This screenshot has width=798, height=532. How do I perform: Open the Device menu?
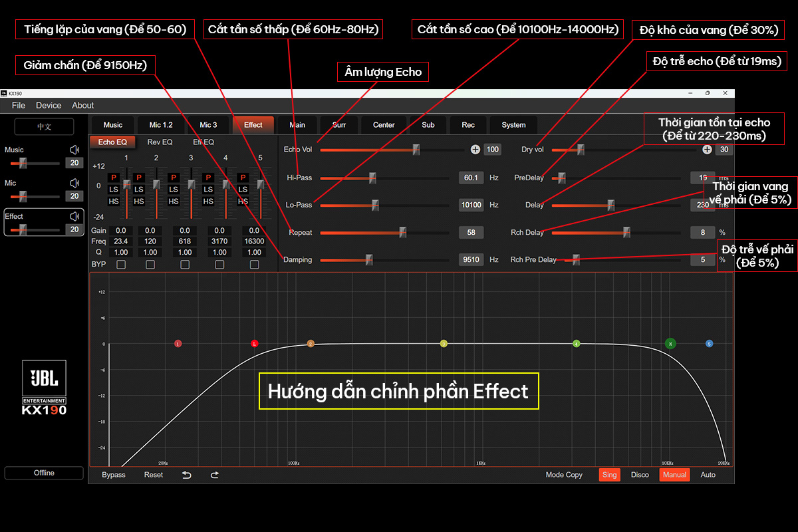[49, 105]
